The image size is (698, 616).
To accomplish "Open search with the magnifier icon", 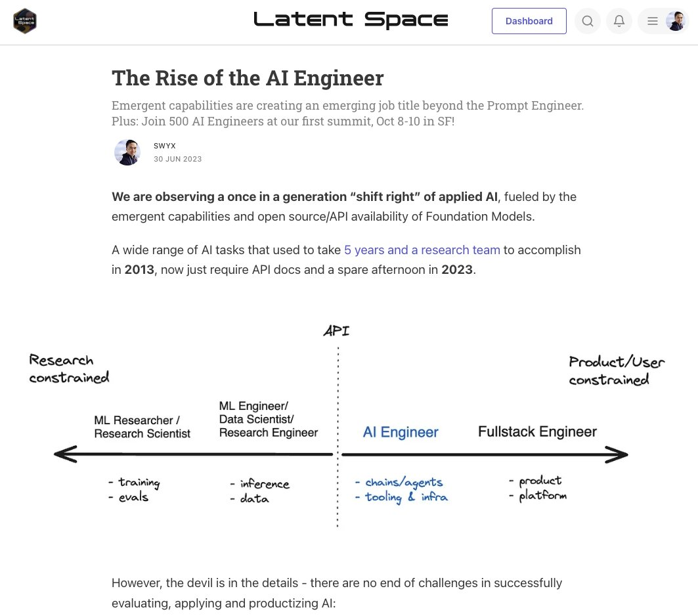I will tap(588, 21).
